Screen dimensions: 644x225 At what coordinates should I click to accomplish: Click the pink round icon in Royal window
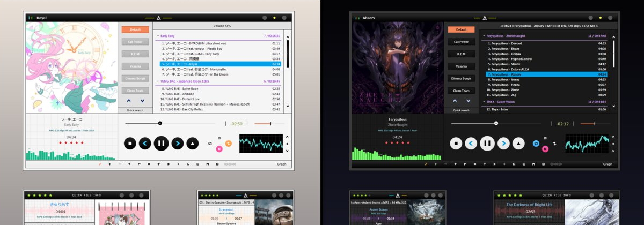tap(219, 149)
